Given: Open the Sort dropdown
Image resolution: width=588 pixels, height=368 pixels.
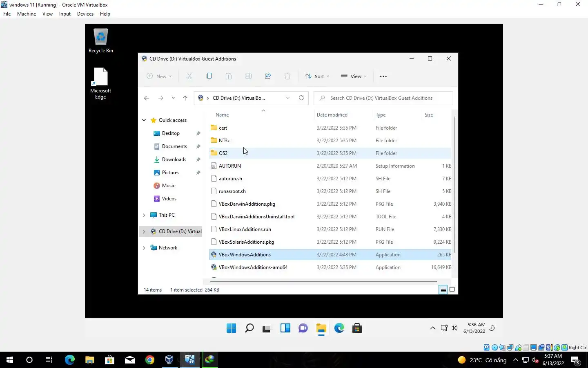Looking at the screenshot, I should click(x=317, y=76).
